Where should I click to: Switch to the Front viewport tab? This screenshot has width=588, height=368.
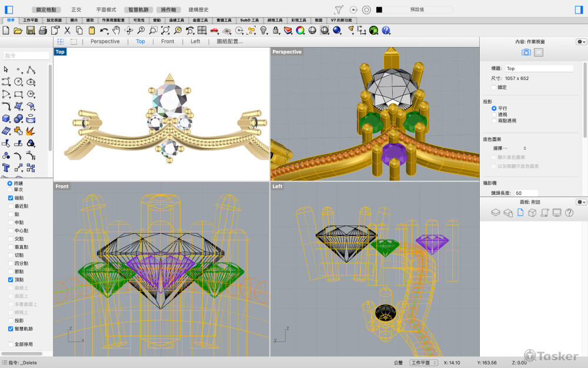click(168, 42)
